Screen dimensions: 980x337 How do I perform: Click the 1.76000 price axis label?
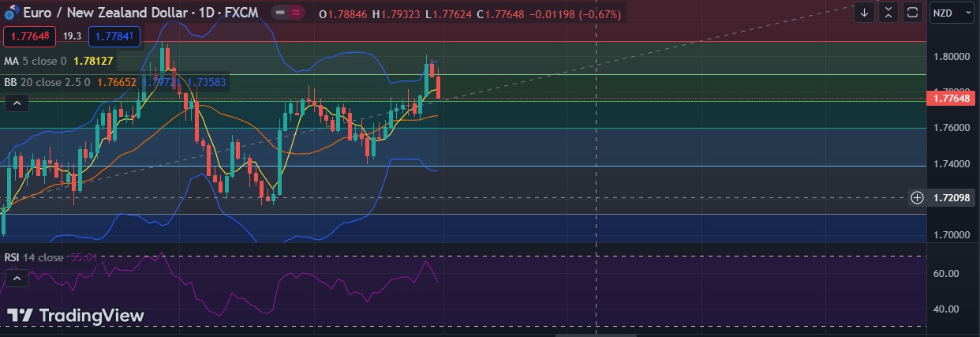tap(952, 128)
